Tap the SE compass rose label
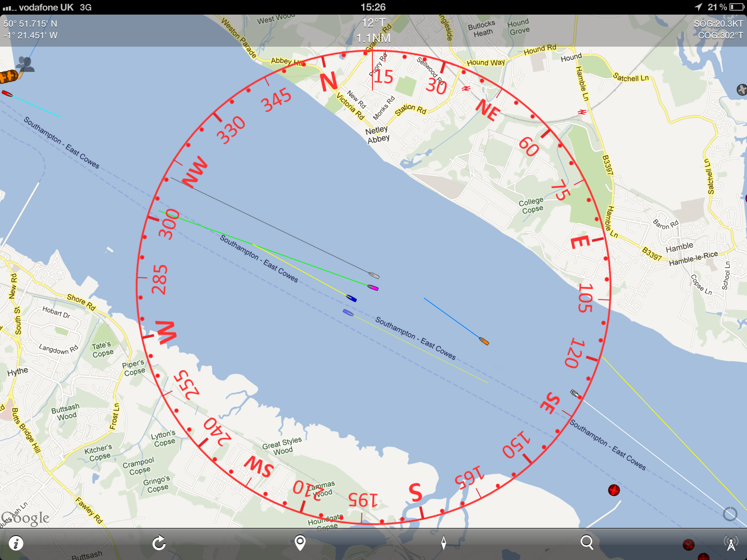The width and height of the screenshot is (747, 560). coord(550,403)
